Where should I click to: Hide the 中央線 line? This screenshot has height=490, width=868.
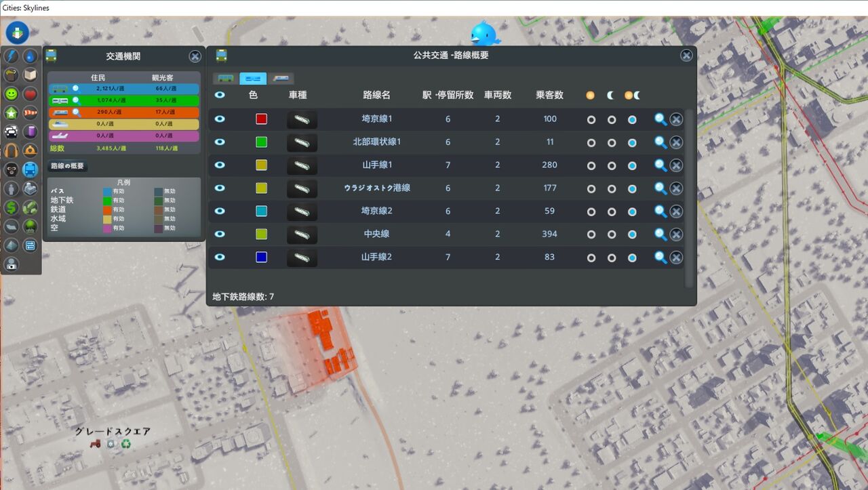tap(220, 234)
